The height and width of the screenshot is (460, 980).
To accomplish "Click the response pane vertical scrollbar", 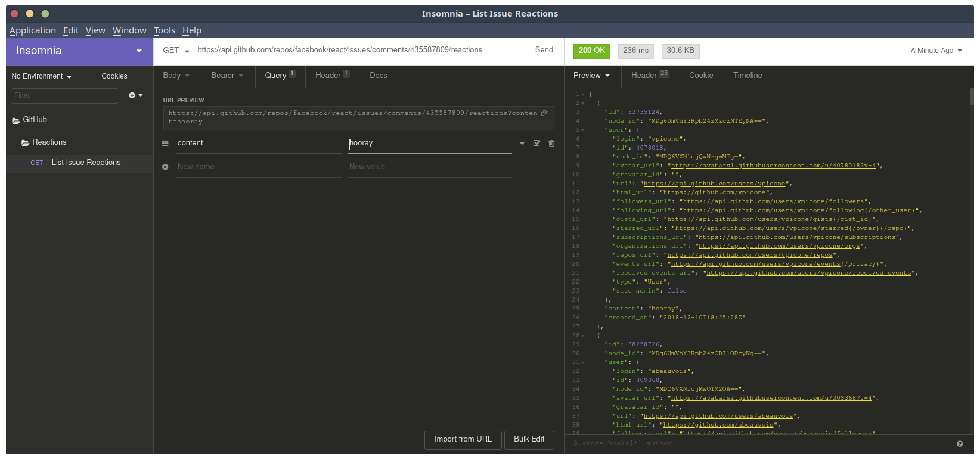I will pyautogui.click(x=972, y=97).
